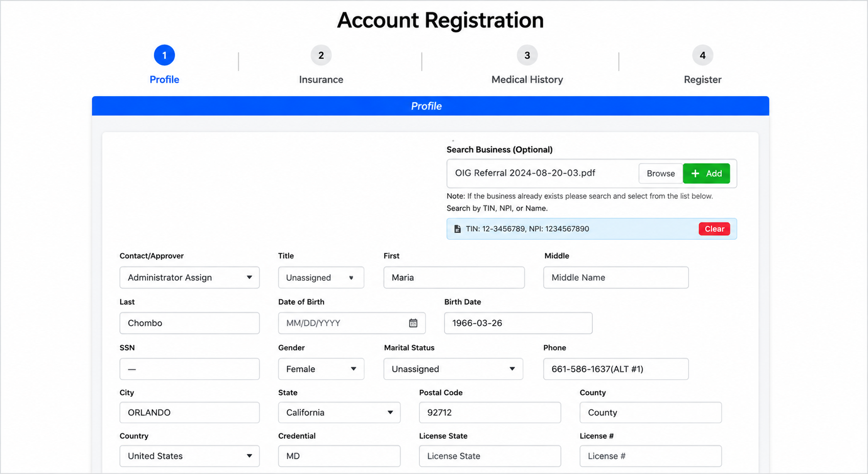Click the Search Business (Optional) label
Viewport: 868px width, 474px height.
click(x=499, y=150)
